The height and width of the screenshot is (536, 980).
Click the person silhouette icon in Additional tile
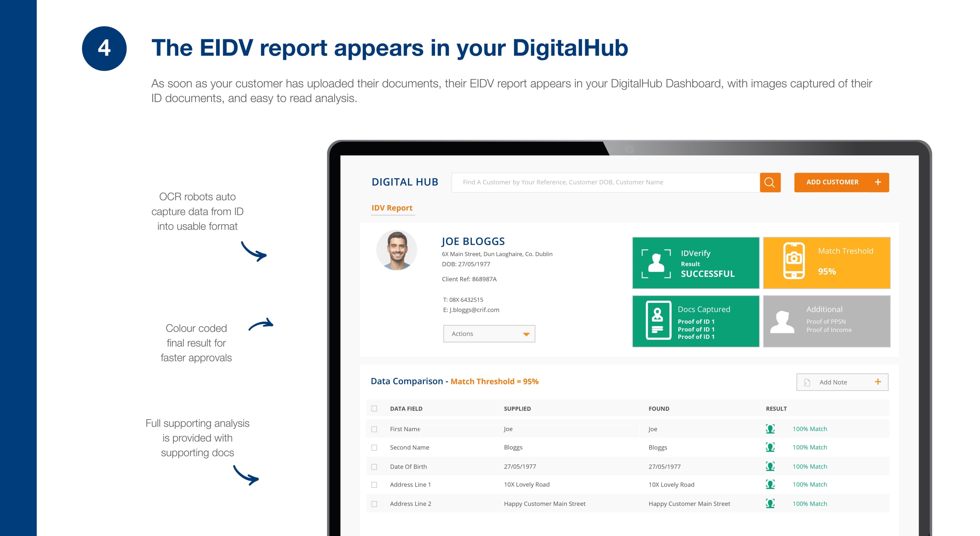pyautogui.click(x=782, y=322)
